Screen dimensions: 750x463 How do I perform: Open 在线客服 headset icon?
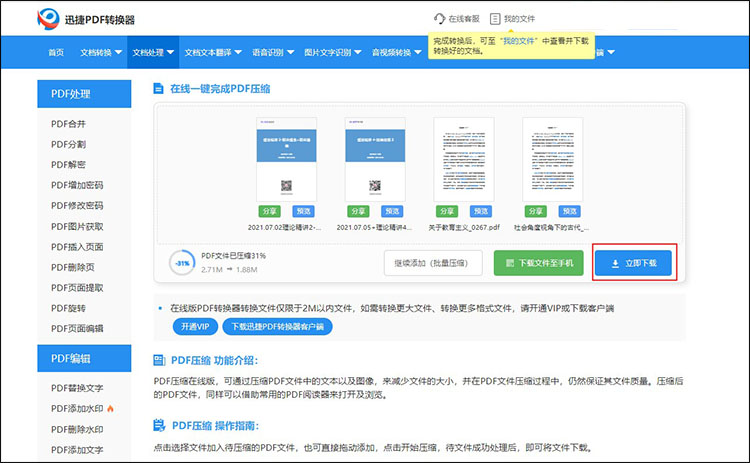[x=440, y=19]
